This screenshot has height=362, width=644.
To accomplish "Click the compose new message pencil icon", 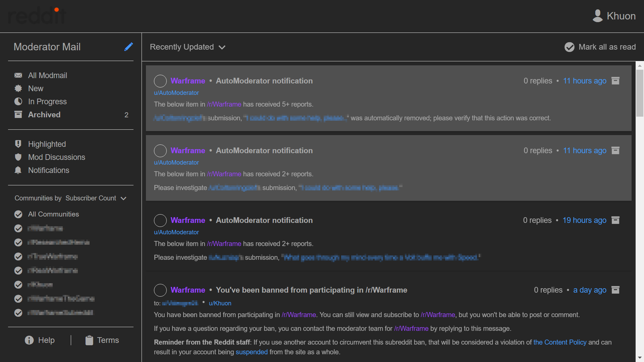I will click(x=128, y=47).
